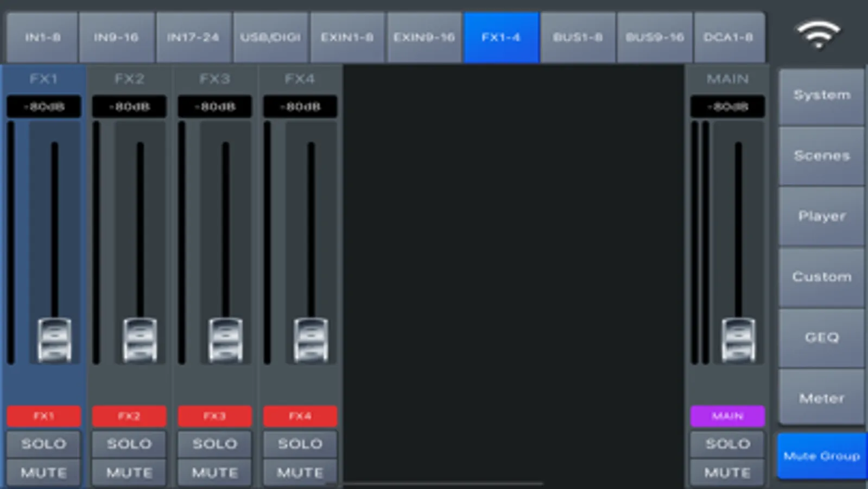Image resolution: width=868 pixels, height=489 pixels.
Task: Select the DCA1-8 tab
Action: click(728, 37)
